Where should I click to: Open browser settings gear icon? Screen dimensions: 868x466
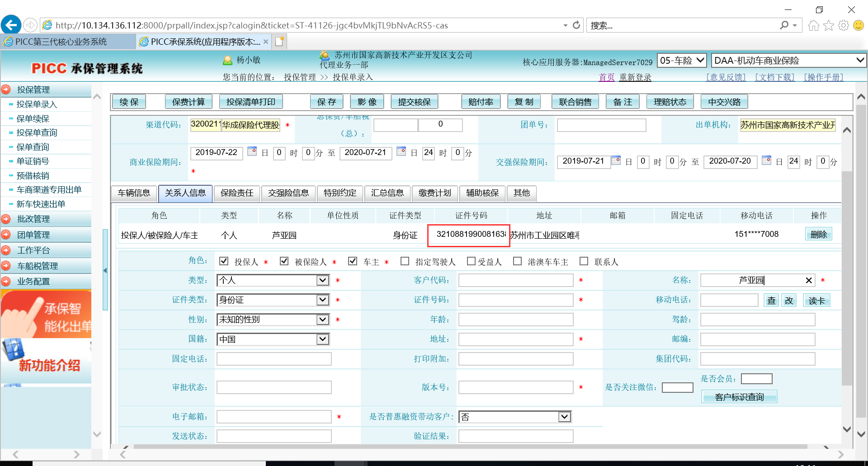[843, 25]
